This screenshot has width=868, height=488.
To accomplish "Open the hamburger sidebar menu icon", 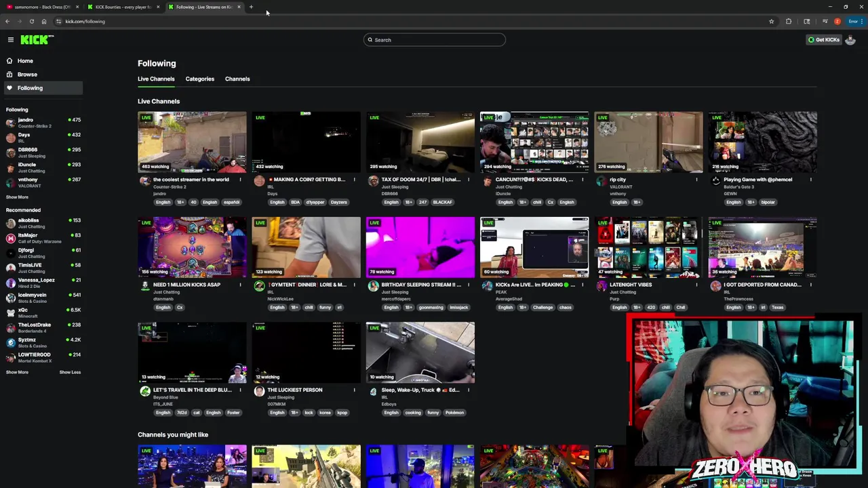I will point(11,40).
